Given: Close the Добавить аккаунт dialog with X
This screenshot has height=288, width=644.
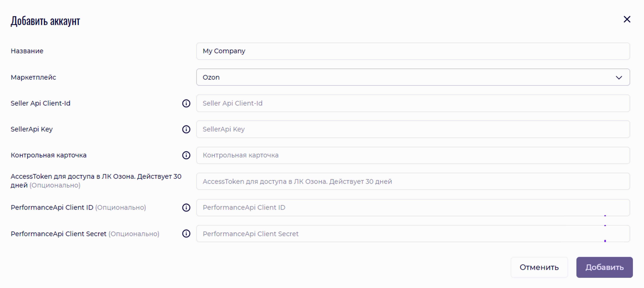Looking at the screenshot, I should (x=627, y=19).
